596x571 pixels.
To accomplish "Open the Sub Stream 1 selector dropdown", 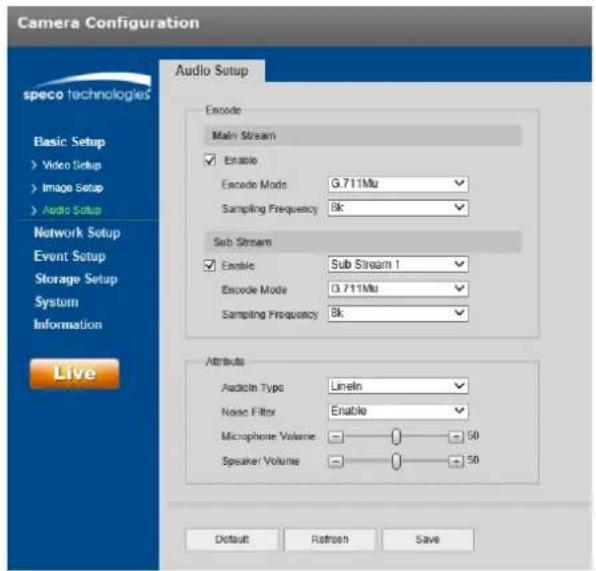I will tap(398, 264).
